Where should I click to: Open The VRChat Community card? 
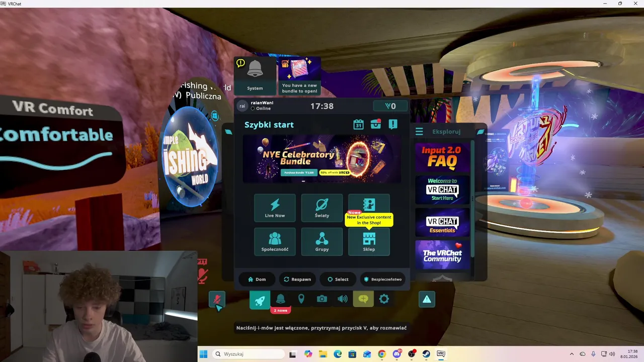pos(442,255)
